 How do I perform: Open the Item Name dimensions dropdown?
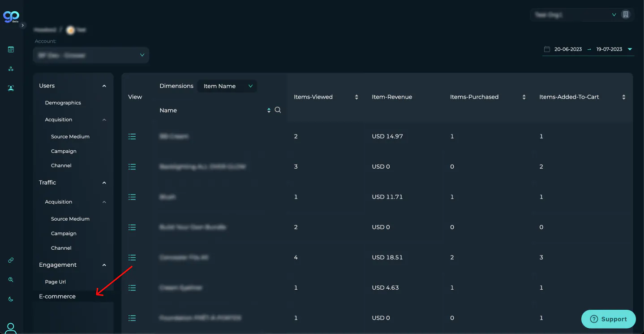coord(228,86)
